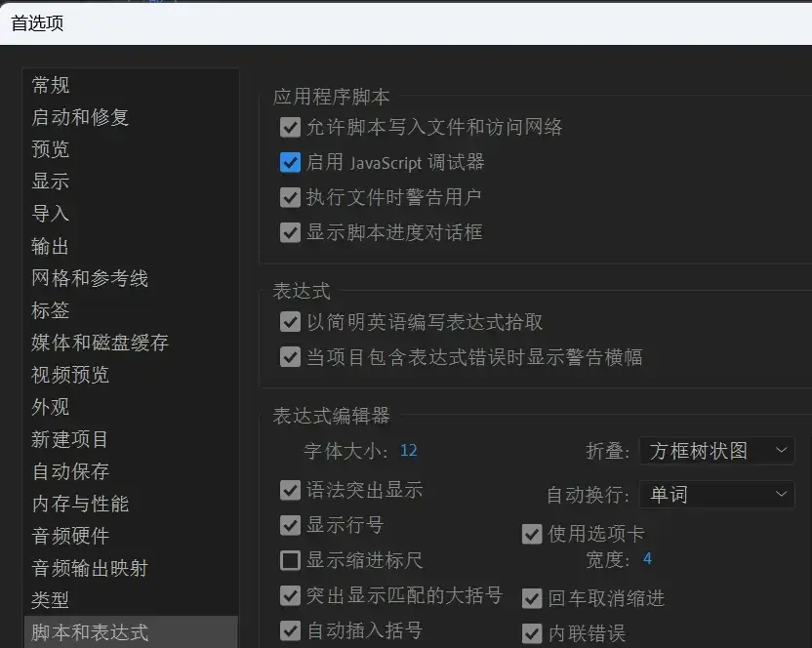Switch to the 输出 preferences

coord(50,246)
